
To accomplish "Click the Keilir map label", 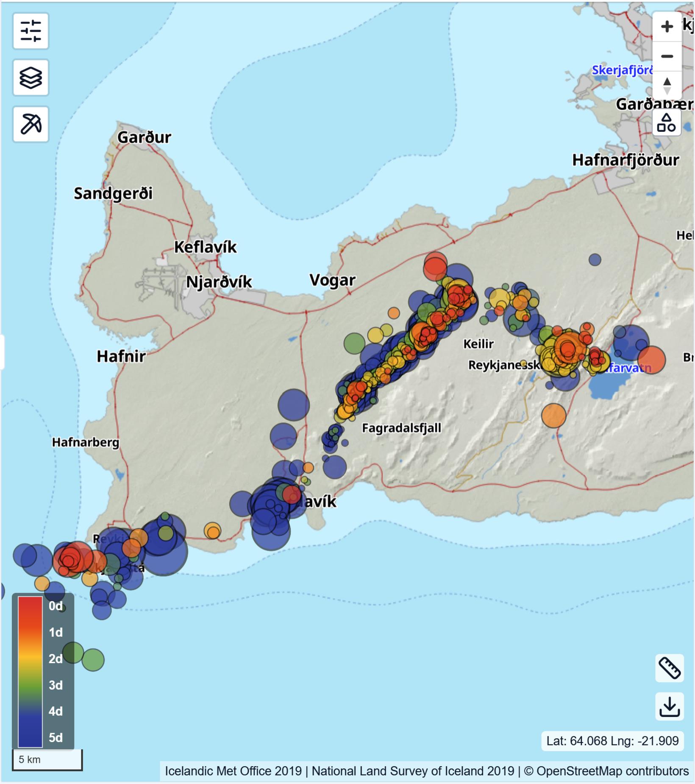I will tap(478, 343).
